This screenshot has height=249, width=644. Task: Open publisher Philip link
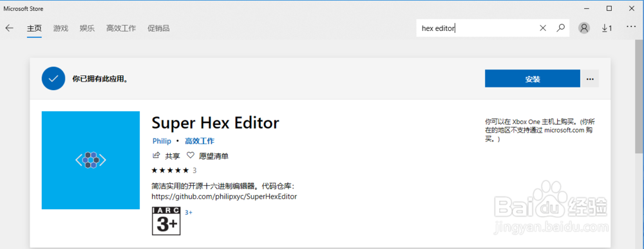pyautogui.click(x=162, y=141)
